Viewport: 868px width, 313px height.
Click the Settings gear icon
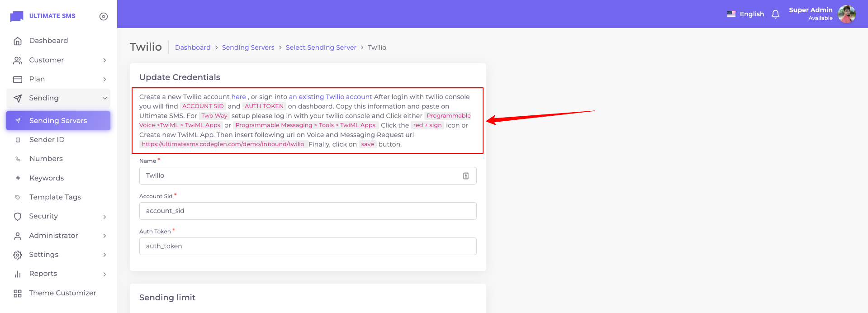click(18, 255)
